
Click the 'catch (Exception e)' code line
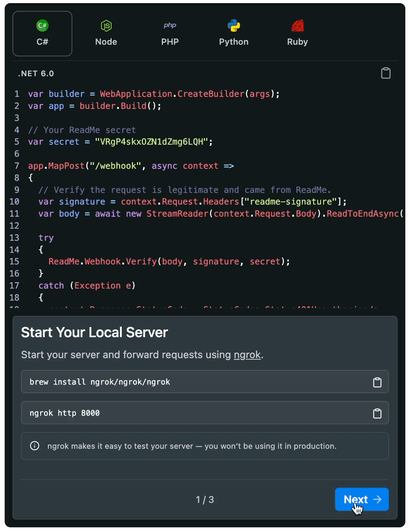[x=87, y=285]
